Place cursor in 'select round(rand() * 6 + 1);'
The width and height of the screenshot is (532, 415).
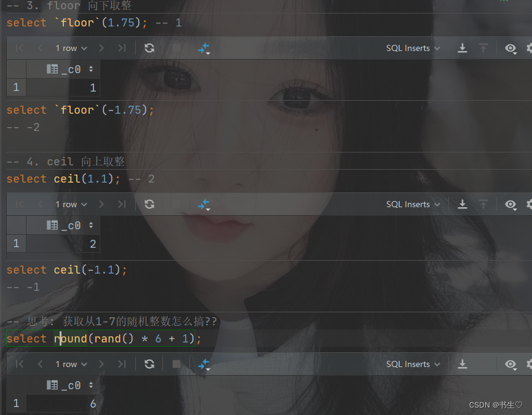tap(104, 338)
